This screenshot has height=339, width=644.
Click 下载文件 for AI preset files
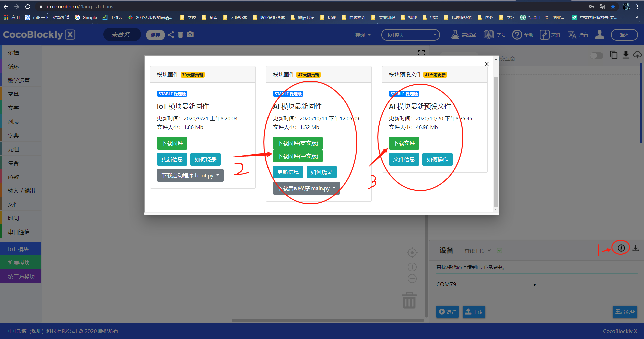404,143
